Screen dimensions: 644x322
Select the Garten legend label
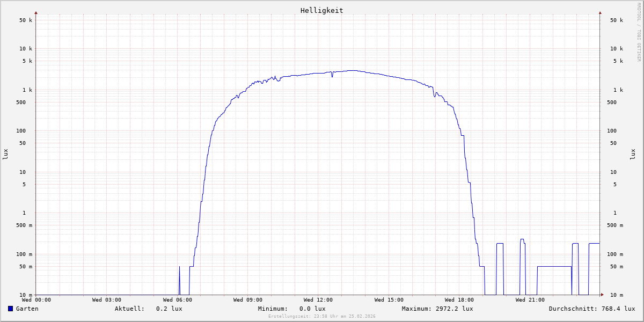(27, 309)
